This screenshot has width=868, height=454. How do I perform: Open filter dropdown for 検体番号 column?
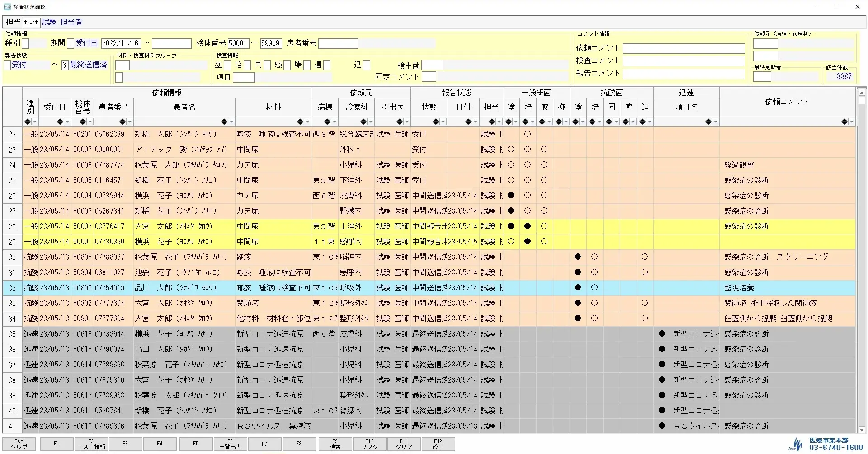90,122
